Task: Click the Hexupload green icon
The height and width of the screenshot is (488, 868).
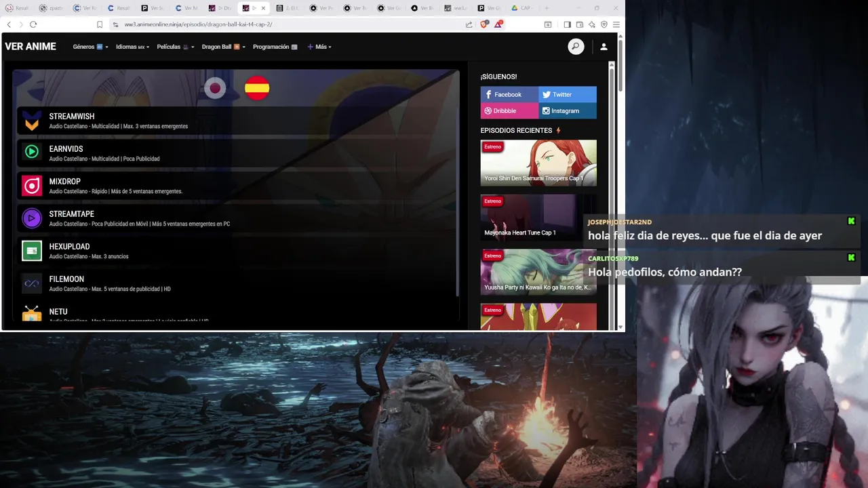Action: pos(32,251)
